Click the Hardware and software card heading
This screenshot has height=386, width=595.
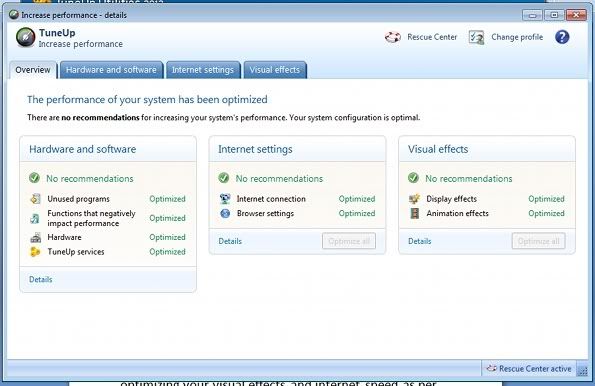click(x=82, y=149)
